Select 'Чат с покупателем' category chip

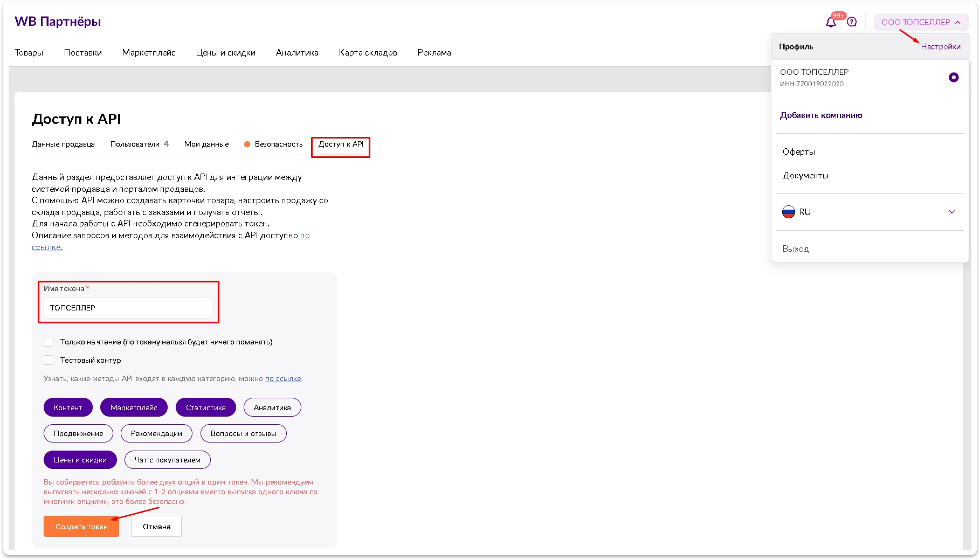click(x=167, y=460)
